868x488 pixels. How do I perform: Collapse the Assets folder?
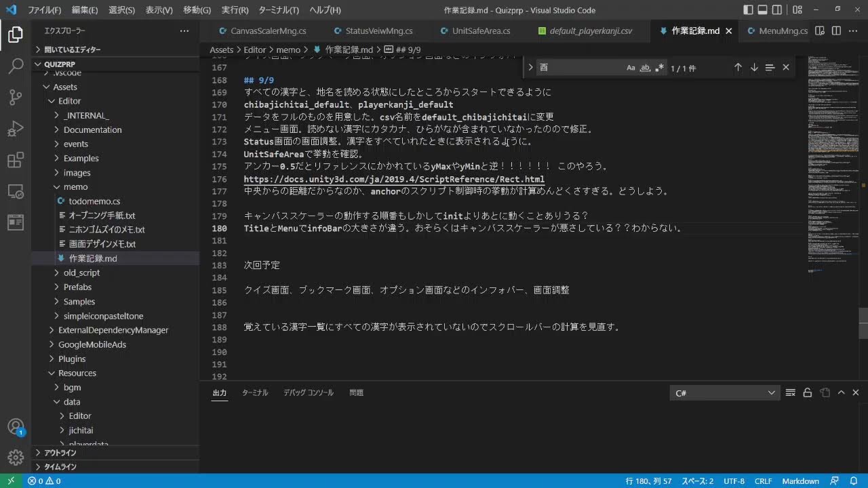tap(115, 87)
